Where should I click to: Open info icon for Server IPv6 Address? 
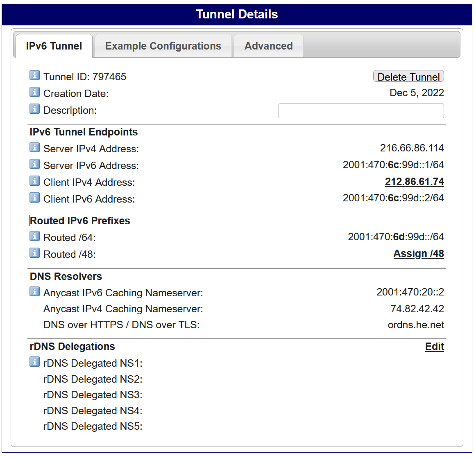pyautogui.click(x=34, y=164)
